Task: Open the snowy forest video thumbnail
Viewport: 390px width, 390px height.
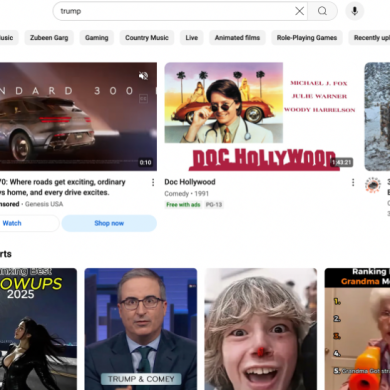Action: pyautogui.click(x=377, y=117)
